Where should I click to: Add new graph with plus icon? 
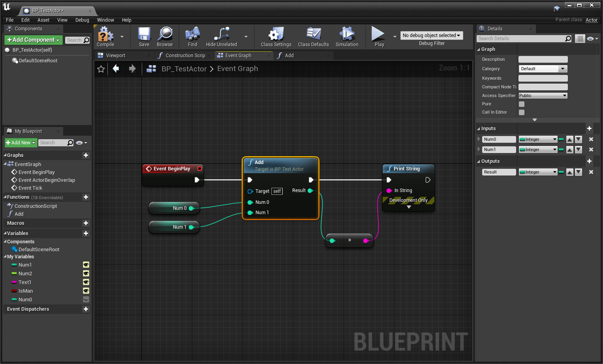[x=86, y=155]
